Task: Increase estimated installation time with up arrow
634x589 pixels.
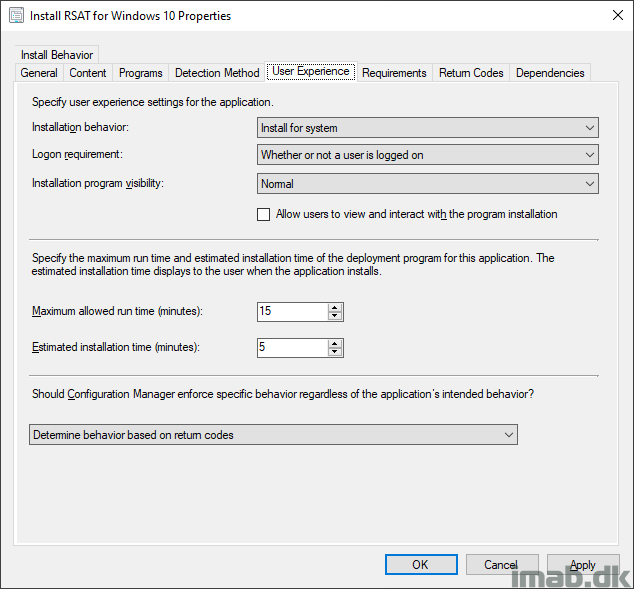Action: [x=335, y=344]
